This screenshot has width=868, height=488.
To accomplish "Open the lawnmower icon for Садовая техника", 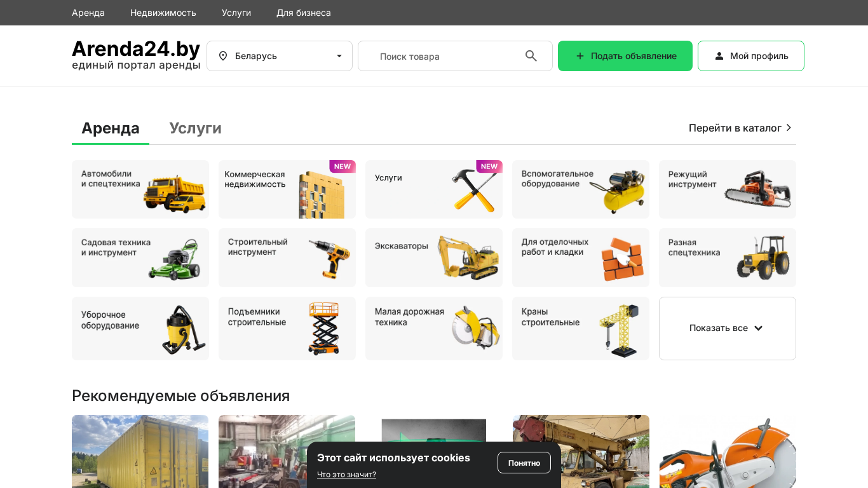I will coord(174,259).
